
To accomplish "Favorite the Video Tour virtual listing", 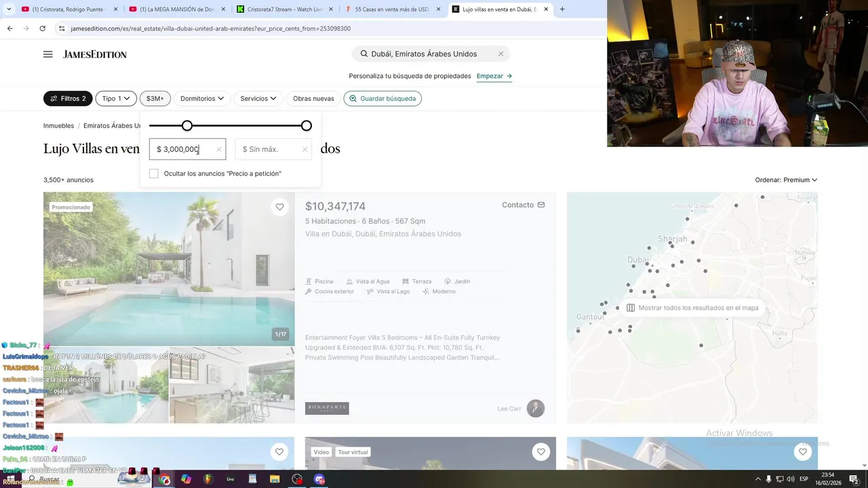I will coord(540,451).
